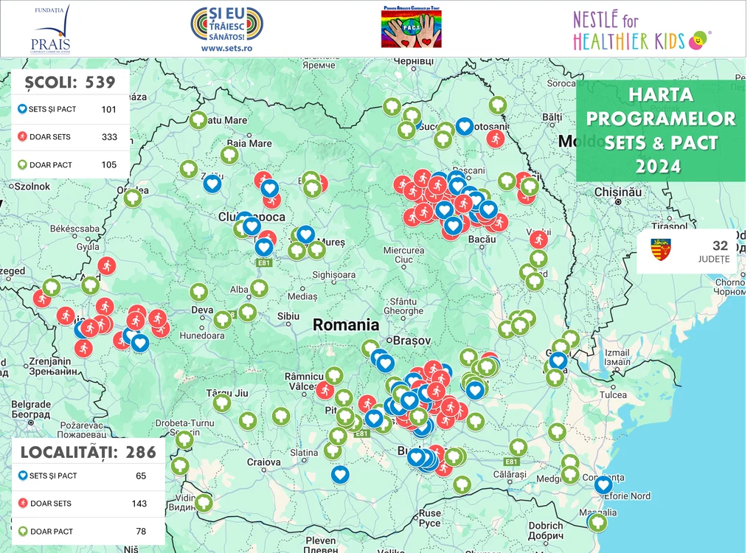Select the green tree marker at Satu Mare
The width and height of the screenshot is (756, 553).
pyautogui.click(x=198, y=120)
